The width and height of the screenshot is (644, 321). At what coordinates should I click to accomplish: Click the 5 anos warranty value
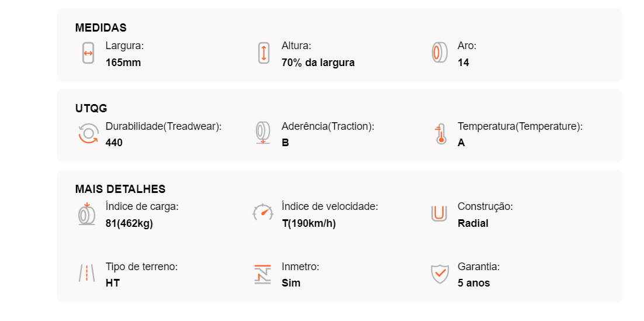473,283
